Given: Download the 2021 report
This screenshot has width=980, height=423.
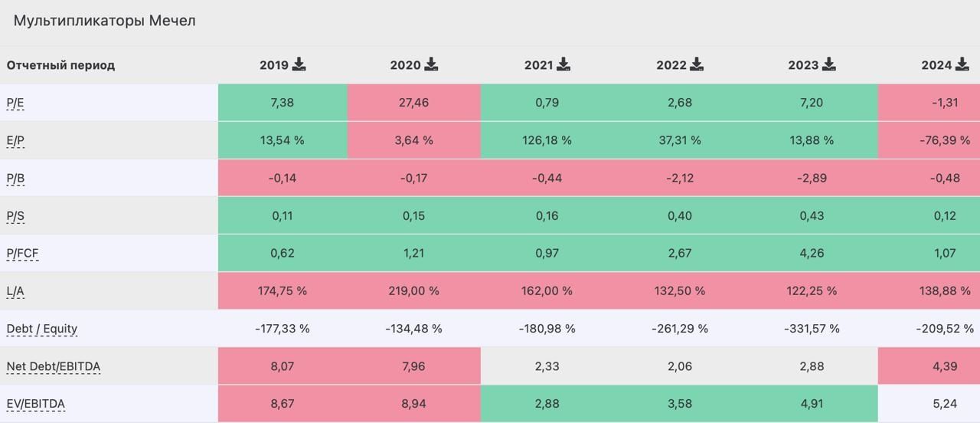Looking at the screenshot, I should coord(563,64).
